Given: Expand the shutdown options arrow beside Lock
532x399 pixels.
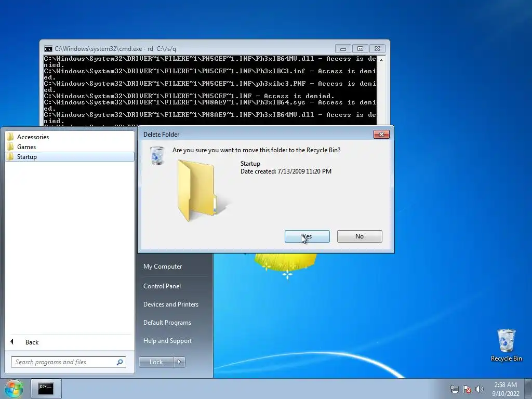Looking at the screenshot, I should coord(179,362).
